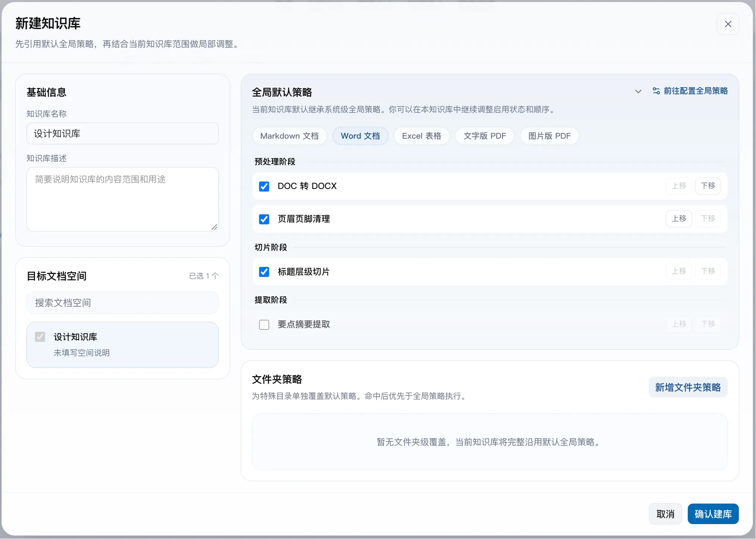Viewport: 756px width, 539px height.
Task: Focus the 知识库名称 input field
Action: (123, 134)
